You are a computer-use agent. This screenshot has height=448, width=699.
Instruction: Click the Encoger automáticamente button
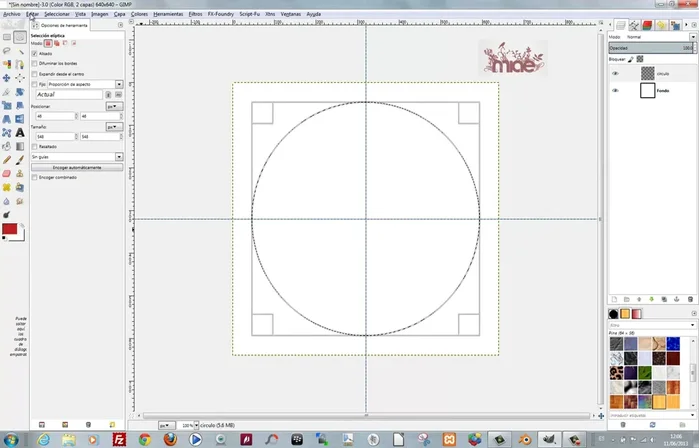tap(76, 167)
